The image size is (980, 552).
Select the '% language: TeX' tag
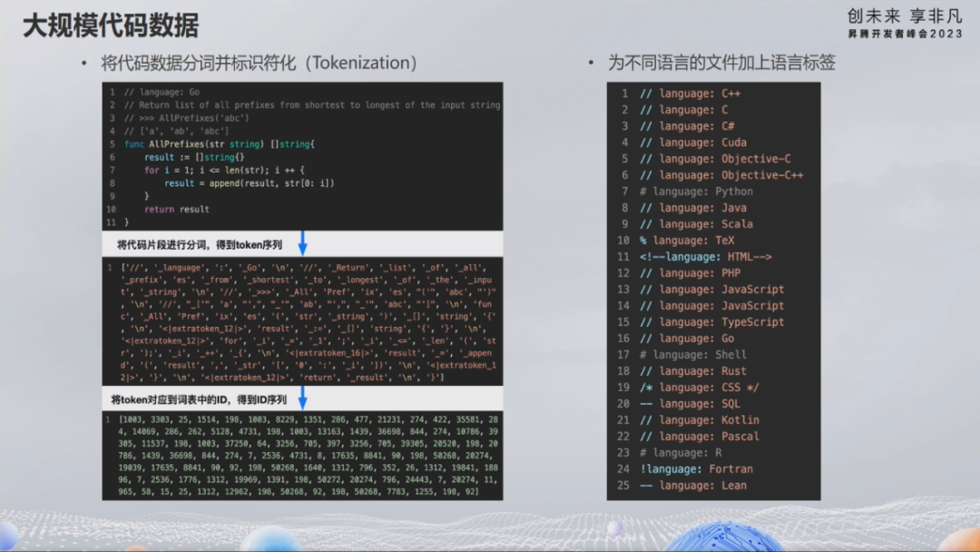pyautogui.click(x=687, y=240)
